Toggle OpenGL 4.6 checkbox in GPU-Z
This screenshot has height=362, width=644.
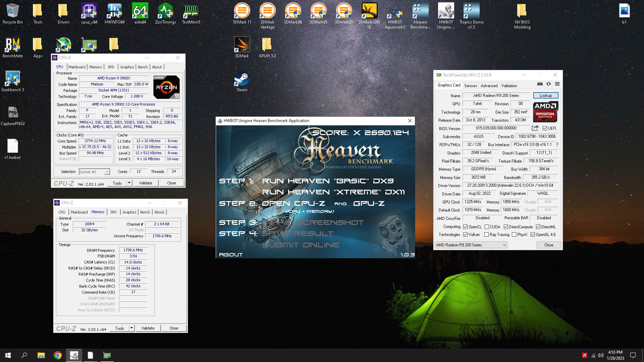[533, 235]
